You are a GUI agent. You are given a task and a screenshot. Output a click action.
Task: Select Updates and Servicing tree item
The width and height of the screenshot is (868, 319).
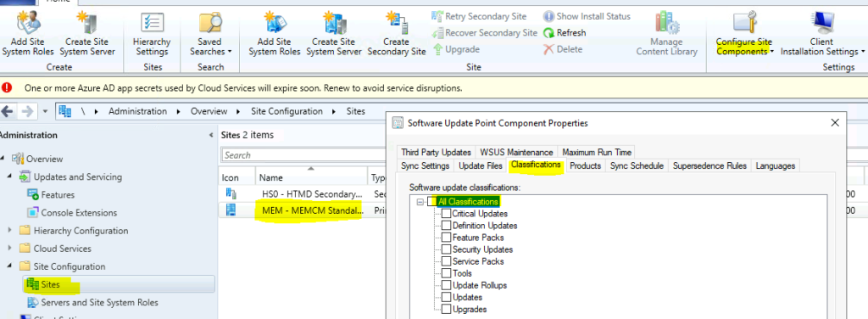77,176
